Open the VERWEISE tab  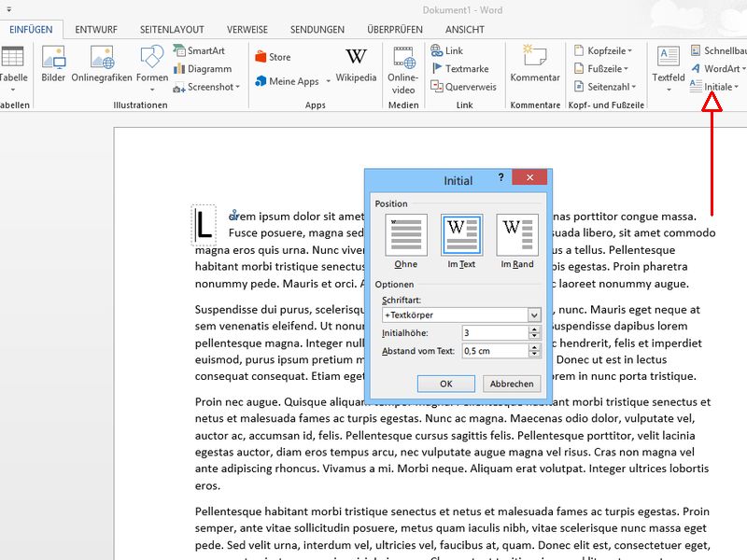(247, 30)
